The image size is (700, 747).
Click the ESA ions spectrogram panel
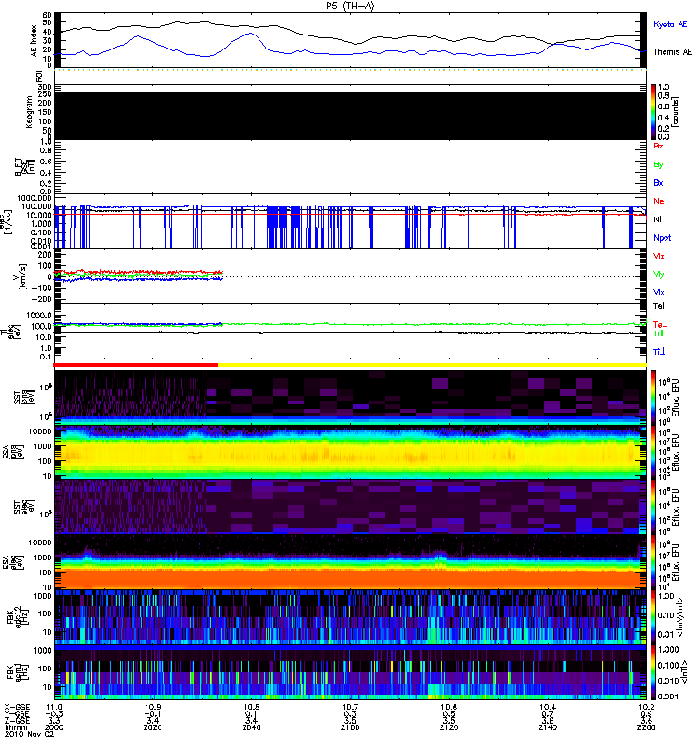pyautogui.click(x=351, y=452)
